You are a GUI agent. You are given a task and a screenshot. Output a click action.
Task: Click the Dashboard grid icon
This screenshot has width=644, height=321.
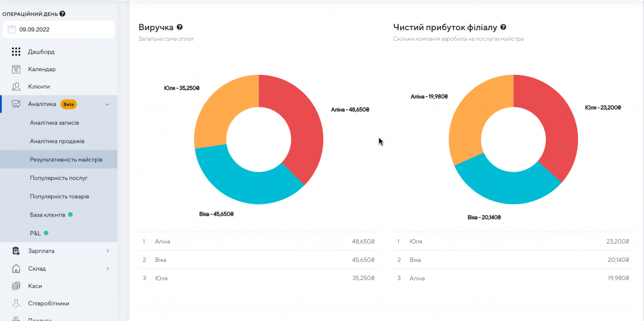pos(16,52)
